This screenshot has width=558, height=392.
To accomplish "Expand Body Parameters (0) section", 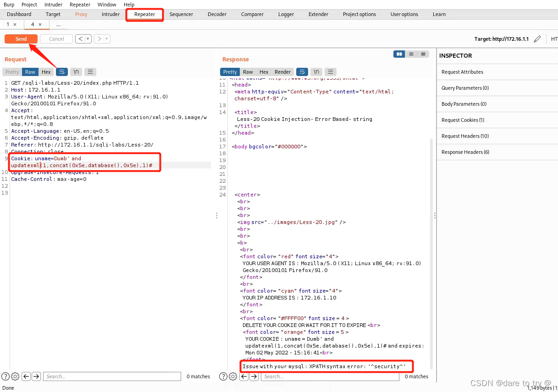I will (497, 104).
